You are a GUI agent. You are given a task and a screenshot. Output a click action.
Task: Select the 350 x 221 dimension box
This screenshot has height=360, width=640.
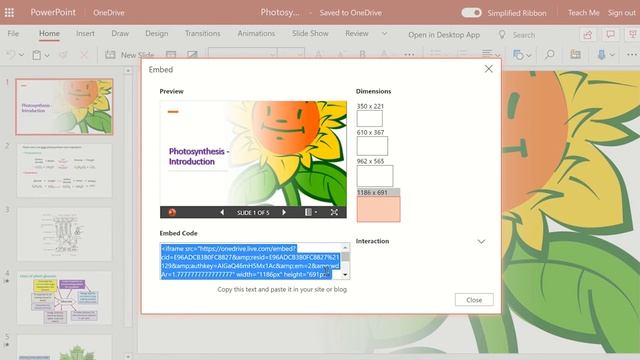(369, 119)
